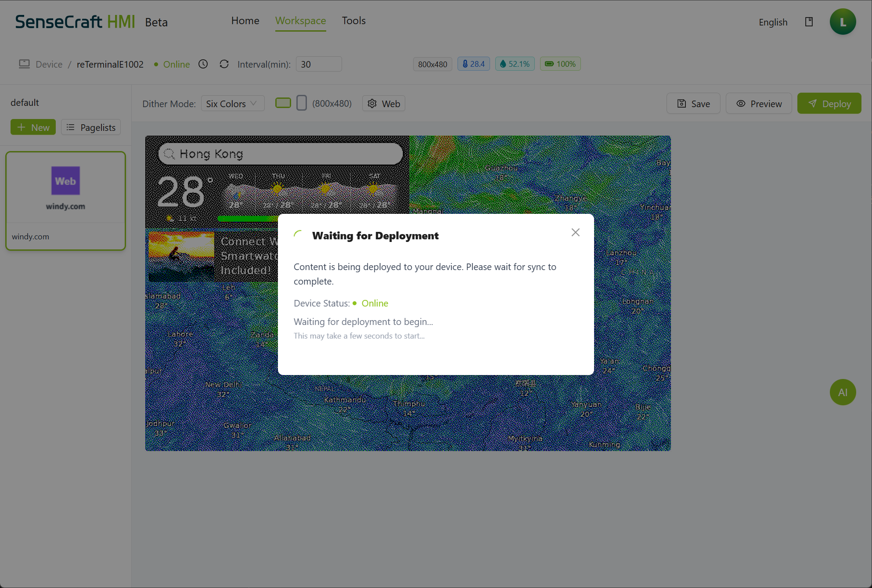Close the Waiting for Deployment dialog

575,232
